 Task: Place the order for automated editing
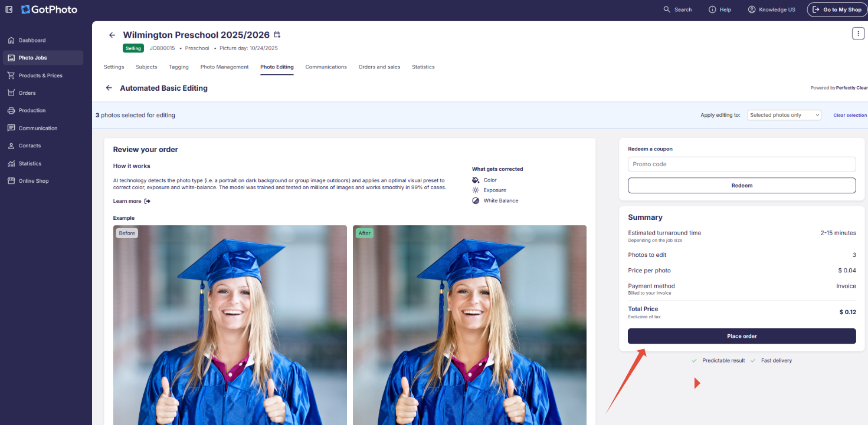pyautogui.click(x=742, y=336)
